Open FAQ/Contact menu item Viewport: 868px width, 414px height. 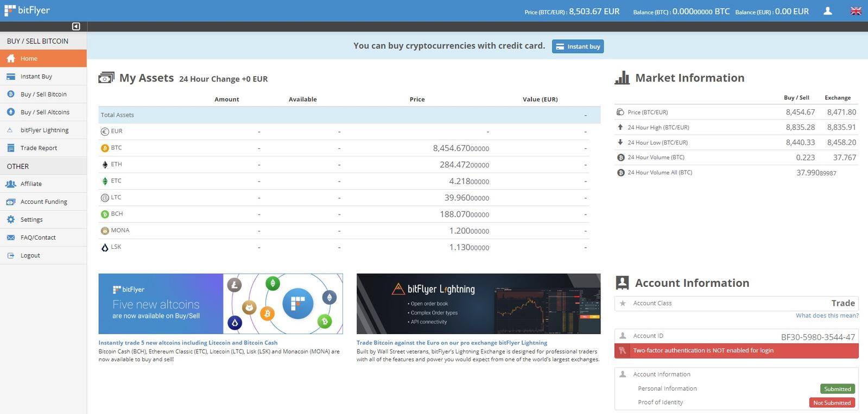(x=43, y=237)
